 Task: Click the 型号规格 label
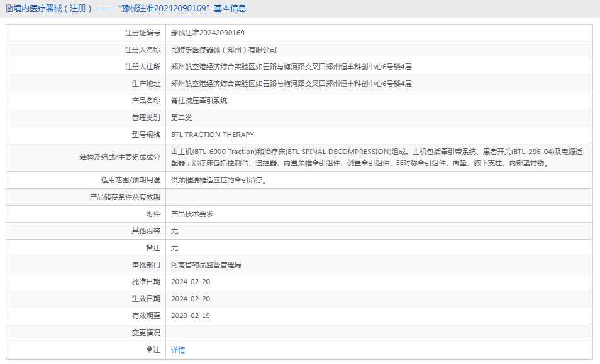(x=146, y=135)
